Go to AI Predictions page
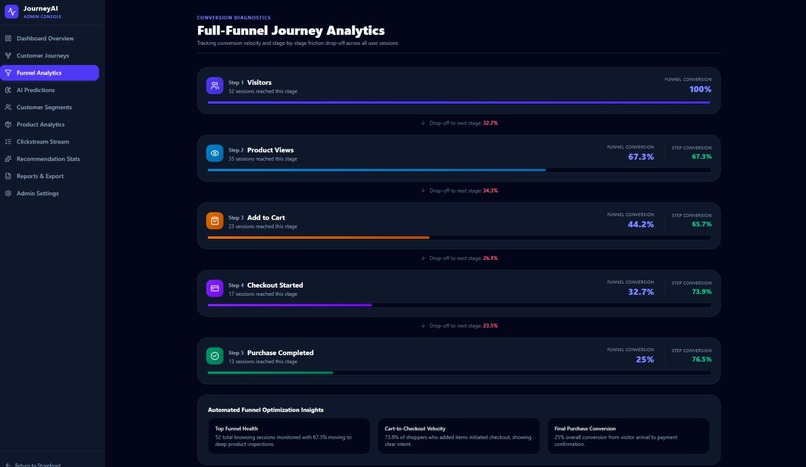Viewport: 806px width, 467px height. [49, 90]
